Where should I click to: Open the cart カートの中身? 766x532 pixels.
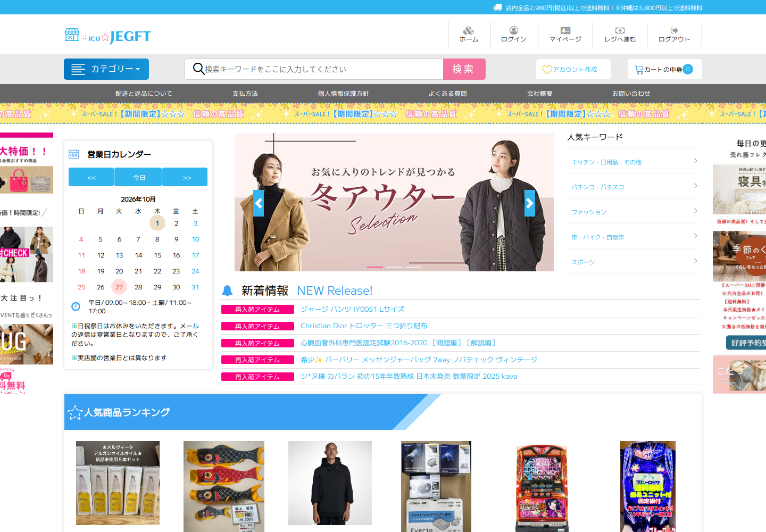click(664, 69)
